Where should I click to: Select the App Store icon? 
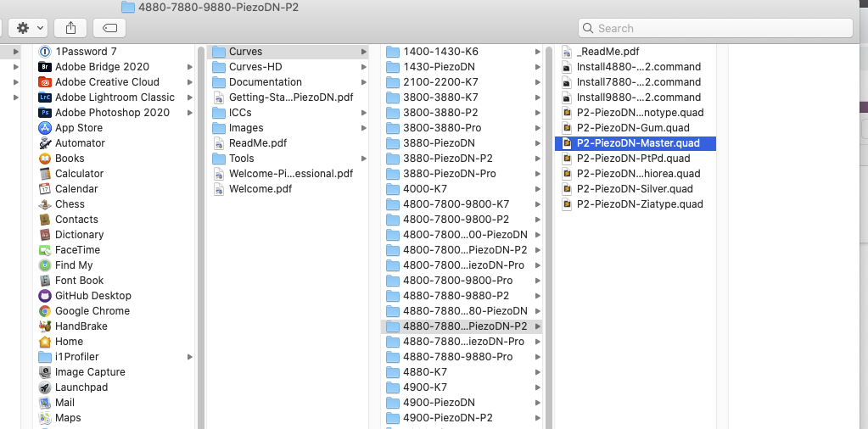[45, 128]
